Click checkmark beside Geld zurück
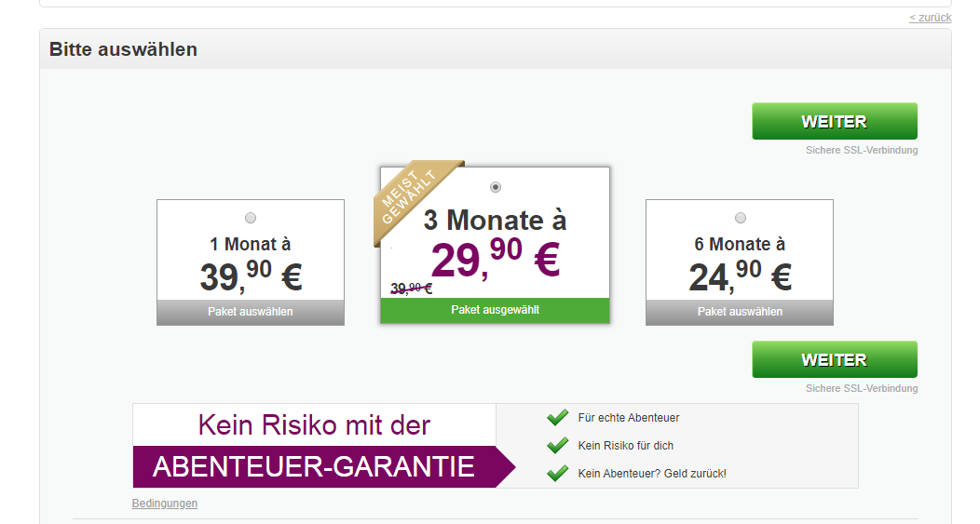Image resolution: width=980 pixels, height=524 pixels. pos(557,474)
